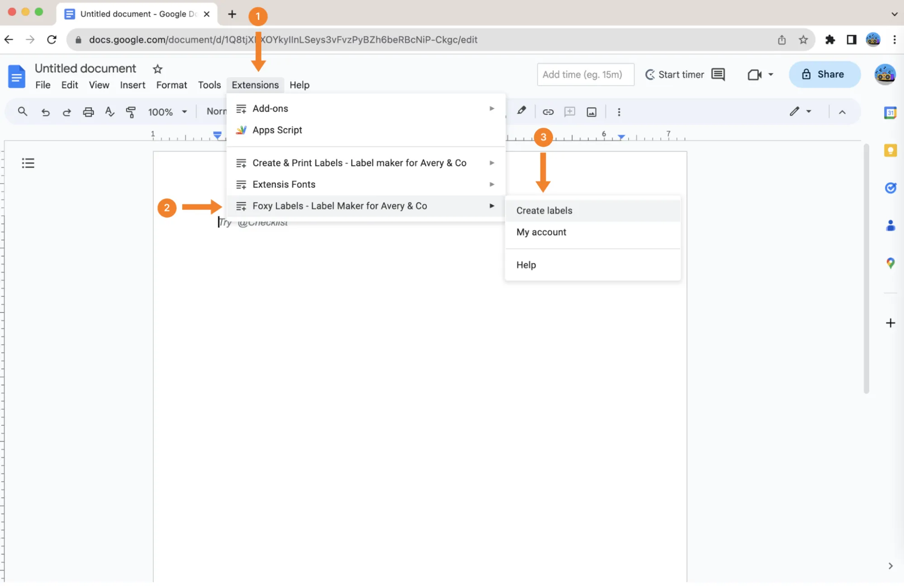Select My account in Foxy submenu
The image size is (904, 588).
(x=592, y=232)
